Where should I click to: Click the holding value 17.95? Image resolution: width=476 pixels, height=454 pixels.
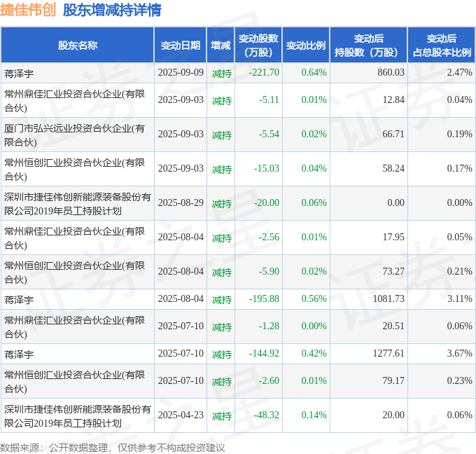pyautogui.click(x=393, y=237)
